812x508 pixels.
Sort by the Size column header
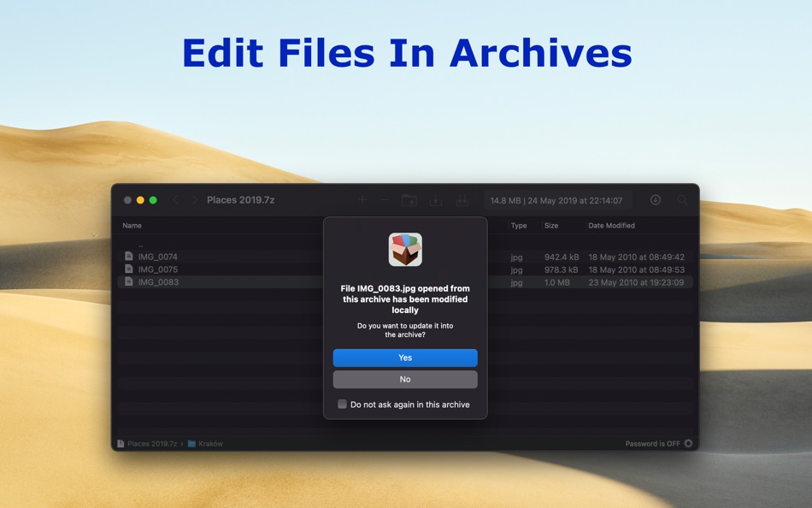click(x=551, y=226)
